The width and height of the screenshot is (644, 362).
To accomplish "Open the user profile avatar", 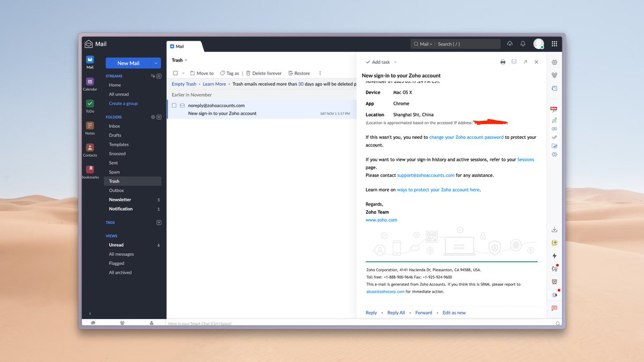I will (539, 44).
